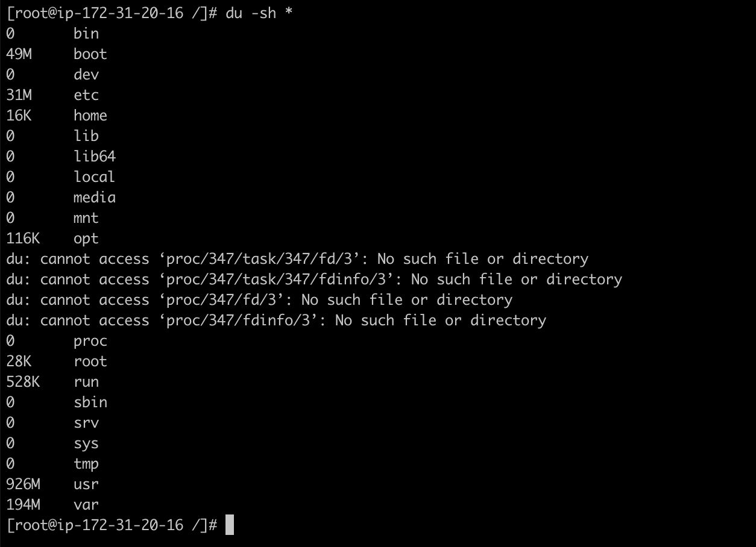The width and height of the screenshot is (756, 547).
Task: Click the 'etc' directory name
Action: pos(86,95)
